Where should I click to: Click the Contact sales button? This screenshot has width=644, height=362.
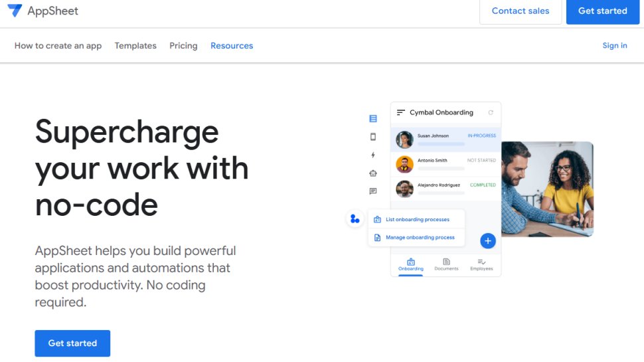click(521, 11)
